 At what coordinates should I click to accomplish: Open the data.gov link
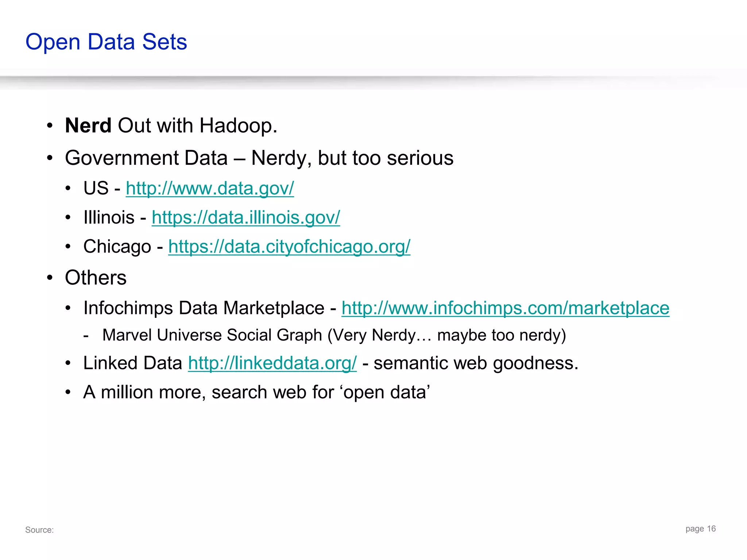pyautogui.click(x=210, y=188)
